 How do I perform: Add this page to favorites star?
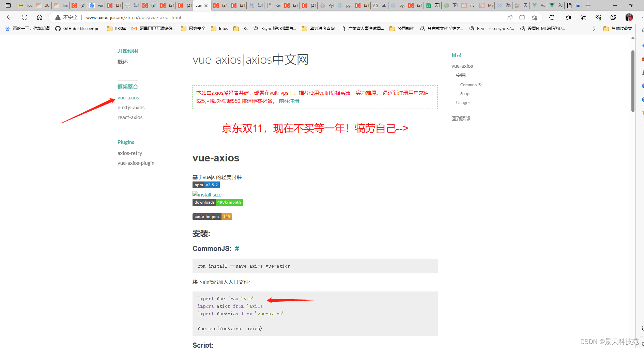534,17
